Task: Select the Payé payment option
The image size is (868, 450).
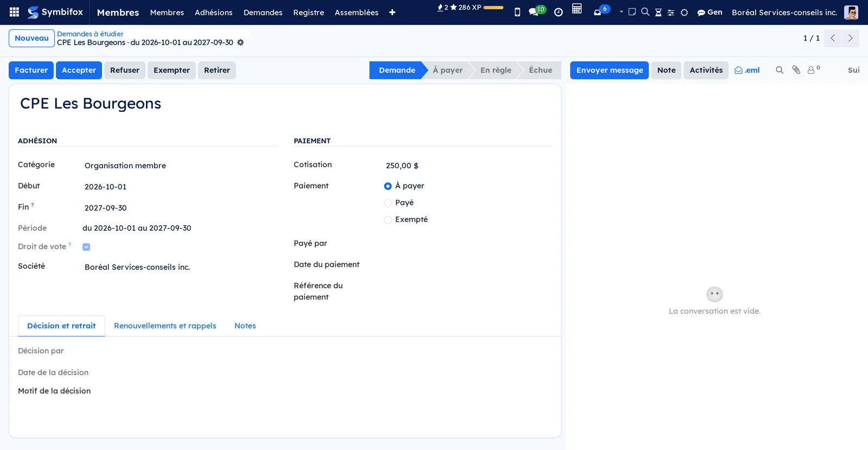Action: point(388,203)
